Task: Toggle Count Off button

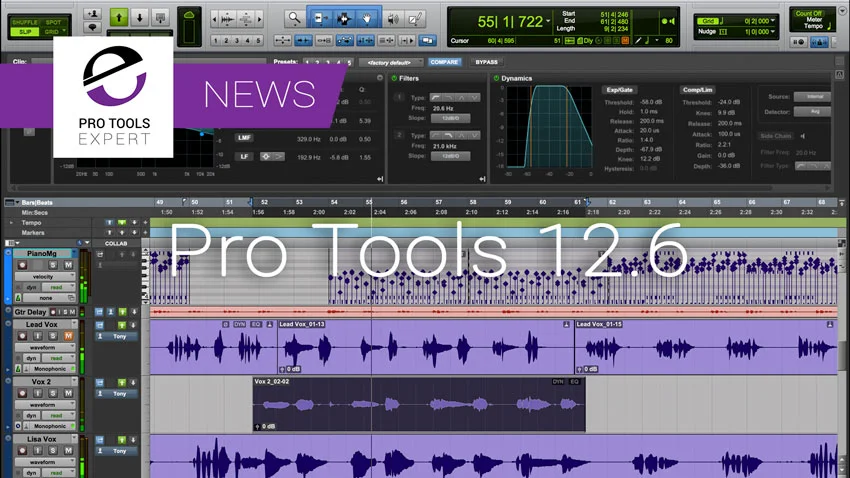Action: coord(809,14)
